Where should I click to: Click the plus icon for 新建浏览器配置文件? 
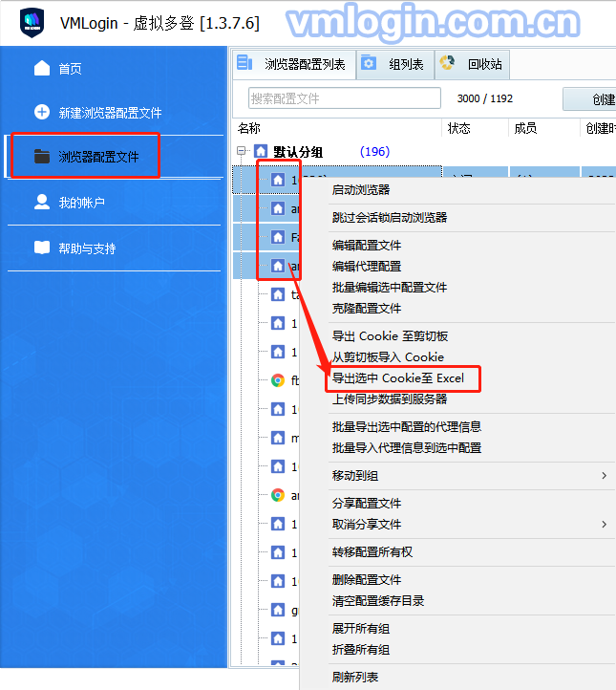pos(42,112)
